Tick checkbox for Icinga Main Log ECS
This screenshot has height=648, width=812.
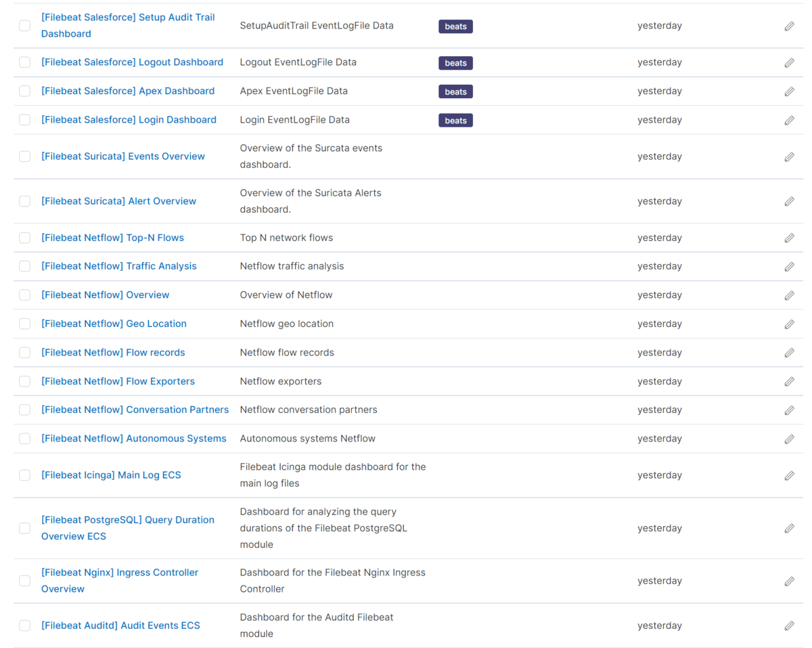24,475
